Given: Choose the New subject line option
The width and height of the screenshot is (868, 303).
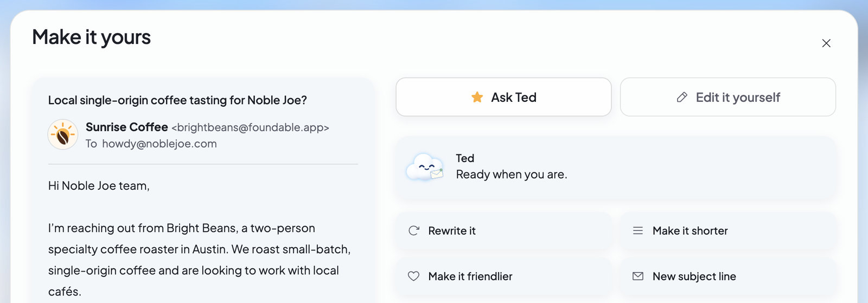Looking at the screenshot, I should point(728,276).
